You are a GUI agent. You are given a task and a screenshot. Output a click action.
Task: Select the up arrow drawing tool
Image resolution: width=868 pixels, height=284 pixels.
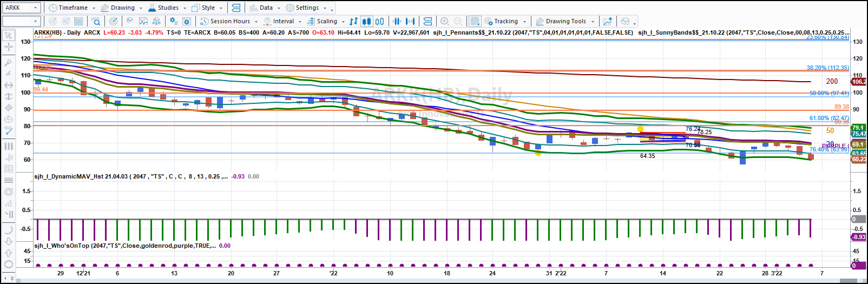pyautogui.click(x=9, y=252)
